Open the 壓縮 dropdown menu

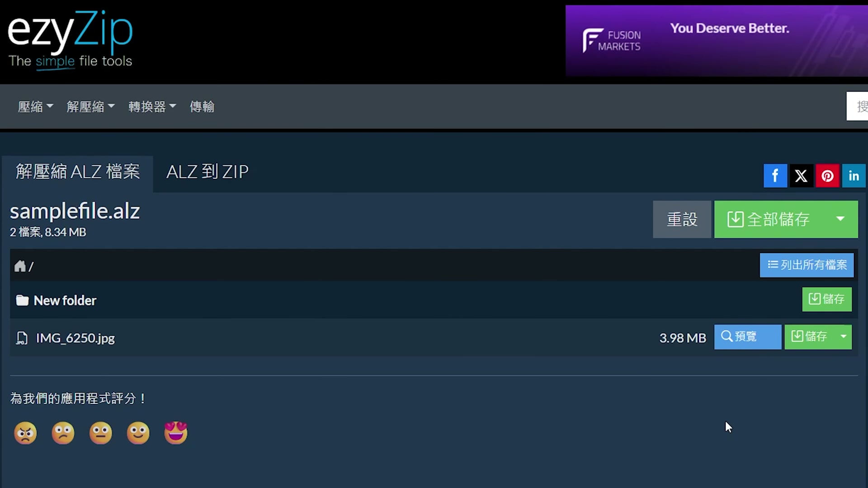(x=35, y=107)
